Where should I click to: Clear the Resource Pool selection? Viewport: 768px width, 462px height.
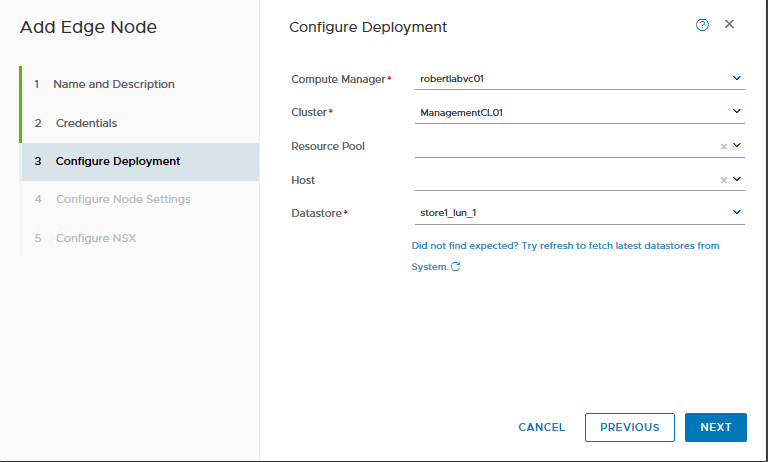click(x=724, y=146)
